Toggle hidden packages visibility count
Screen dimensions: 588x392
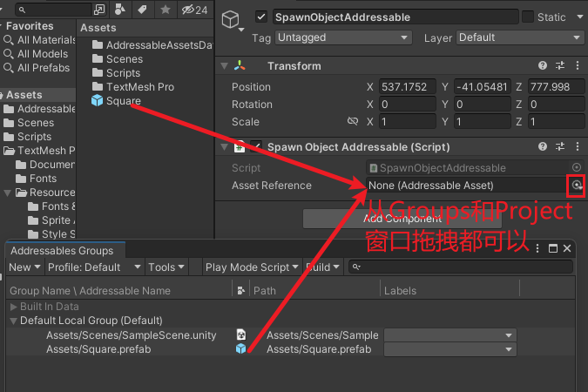(193, 10)
